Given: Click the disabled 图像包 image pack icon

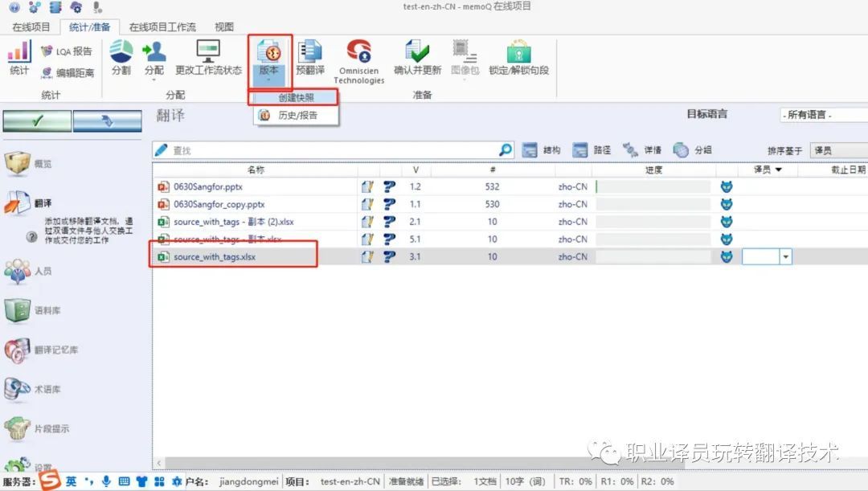Looking at the screenshot, I should pyautogui.click(x=465, y=59).
